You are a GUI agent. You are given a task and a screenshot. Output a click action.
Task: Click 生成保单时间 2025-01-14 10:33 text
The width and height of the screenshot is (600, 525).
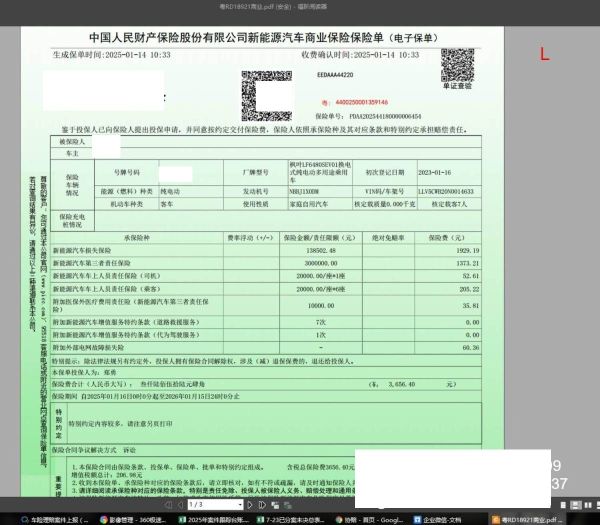pyautogui.click(x=111, y=55)
